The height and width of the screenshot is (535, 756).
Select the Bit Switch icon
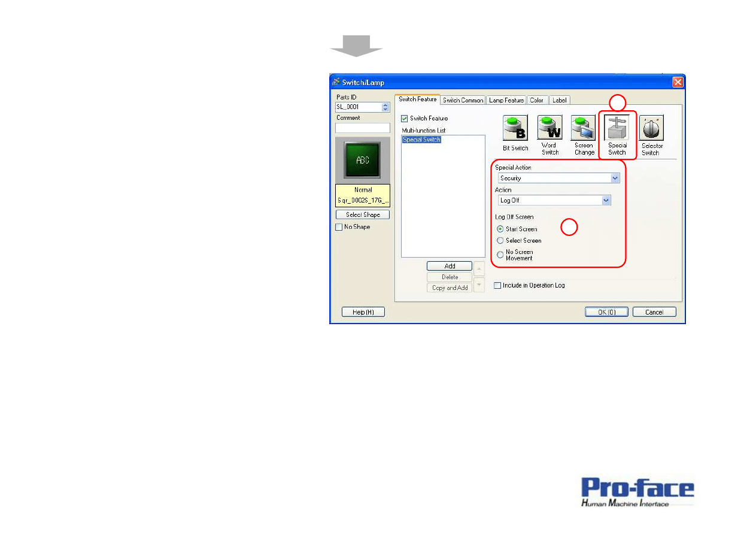[x=515, y=128]
